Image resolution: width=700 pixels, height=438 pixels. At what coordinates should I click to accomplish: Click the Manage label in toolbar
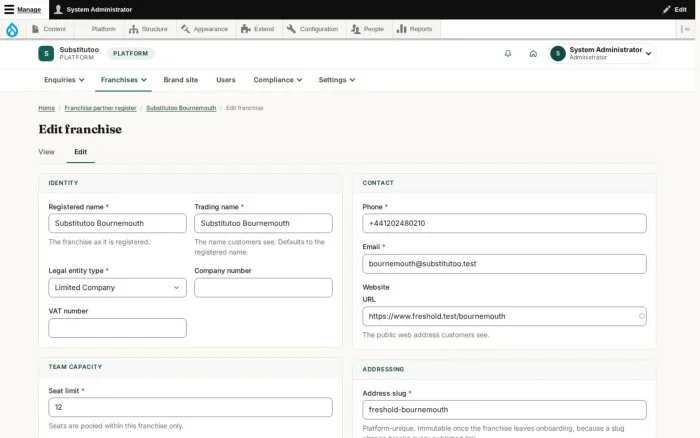coord(29,9)
